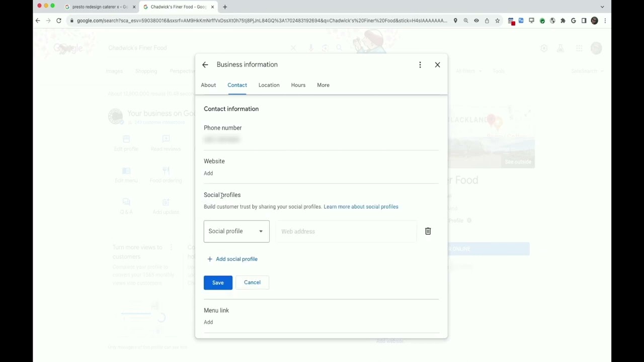Switch to the About tab

208,85
